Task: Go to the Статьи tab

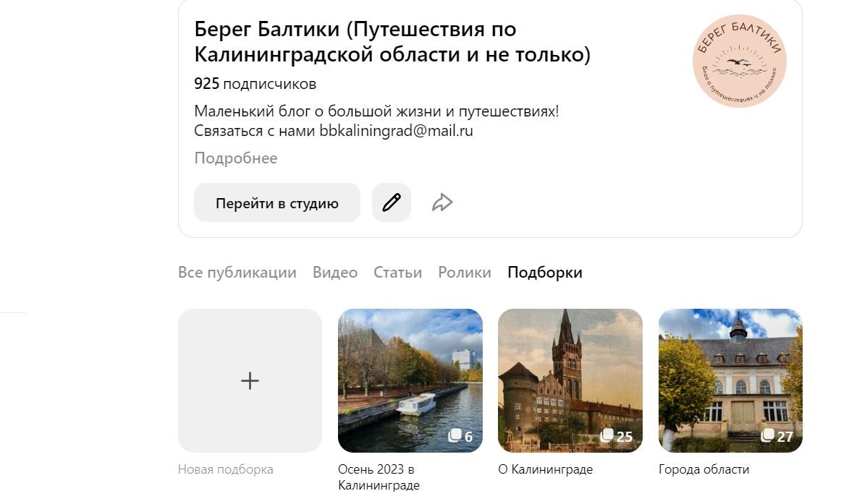Action: [397, 273]
